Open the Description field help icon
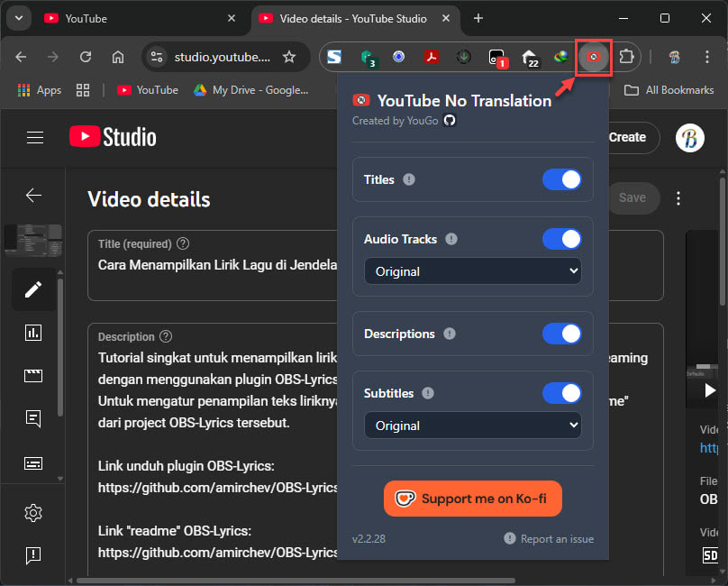 click(x=166, y=336)
